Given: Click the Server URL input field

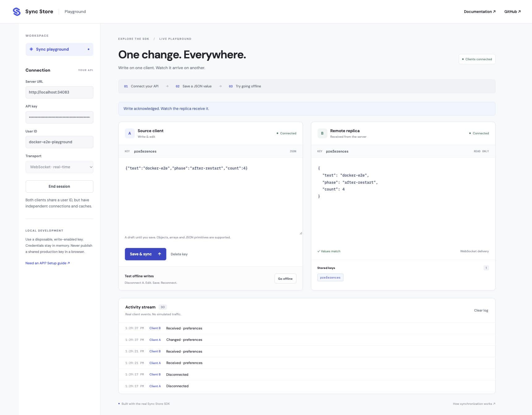Looking at the screenshot, I should click(59, 92).
